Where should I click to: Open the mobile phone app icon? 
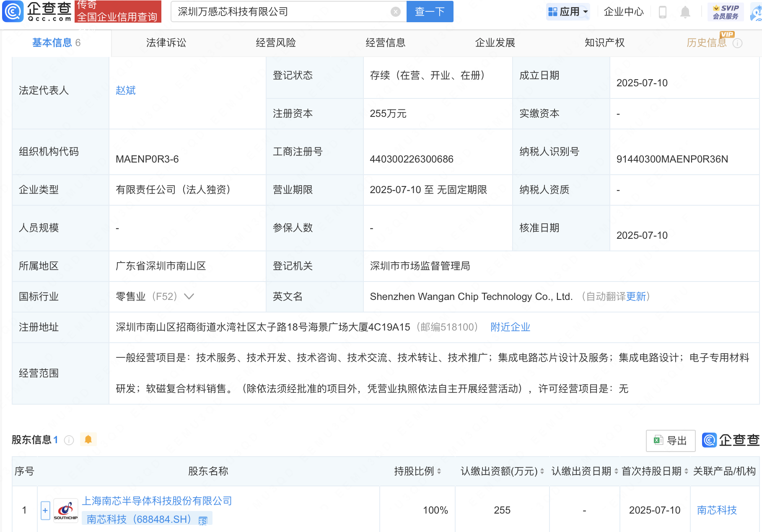click(x=663, y=12)
